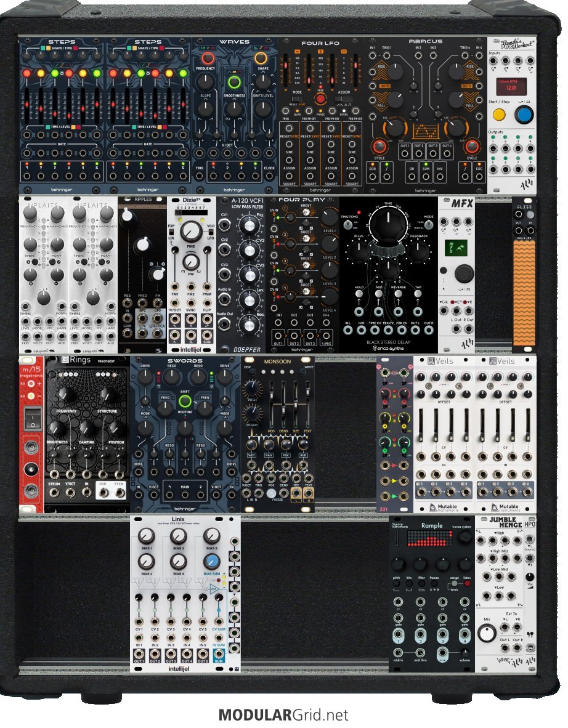This screenshot has height=728, width=568.
Task: Click the blue encoder knob on Pamela's PRO Workout
Action: tap(524, 114)
